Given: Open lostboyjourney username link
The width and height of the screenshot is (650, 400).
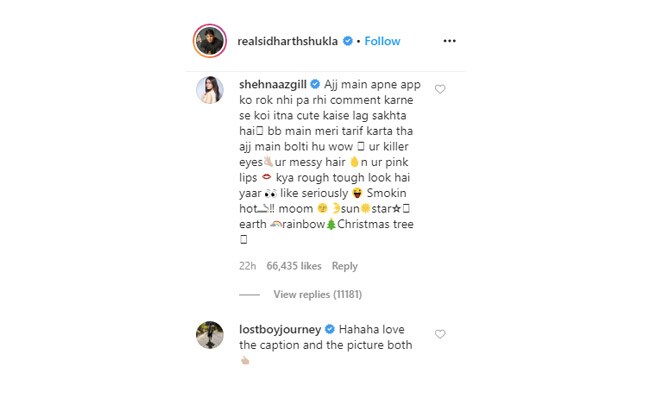Looking at the screenshot, I should [280, 330].
